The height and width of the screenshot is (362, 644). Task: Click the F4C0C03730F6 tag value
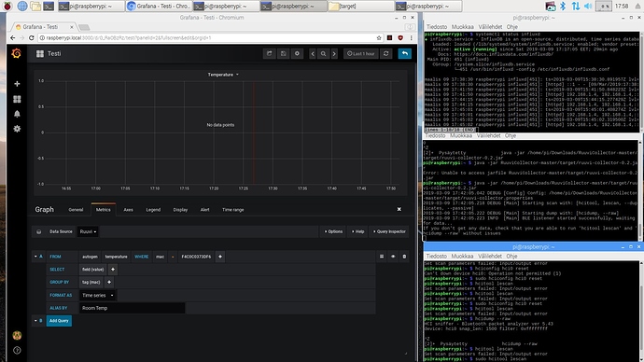[196, 257]
